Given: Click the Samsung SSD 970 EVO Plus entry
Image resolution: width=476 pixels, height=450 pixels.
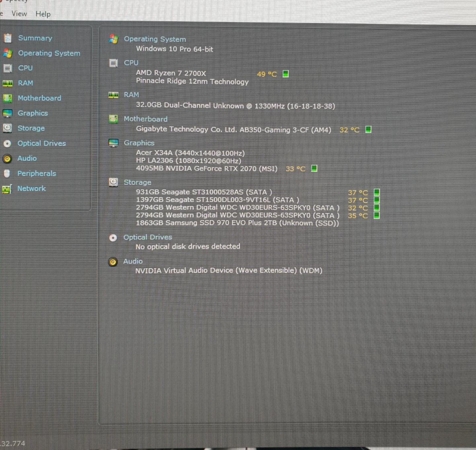Looking at the screenshot, I should coord(237,223).
